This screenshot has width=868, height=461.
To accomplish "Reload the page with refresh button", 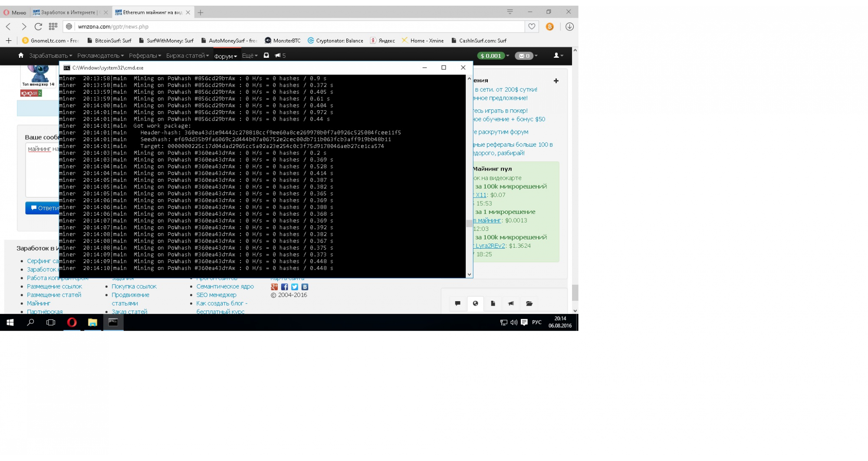I will (38, 26).
